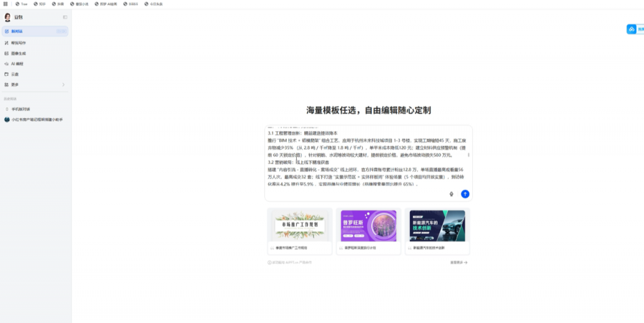Image resolution: width=644 pixels, height=323 pixels.
Task: Select the 新能源汽车的技术创新 template card
Action: (437, 231)
